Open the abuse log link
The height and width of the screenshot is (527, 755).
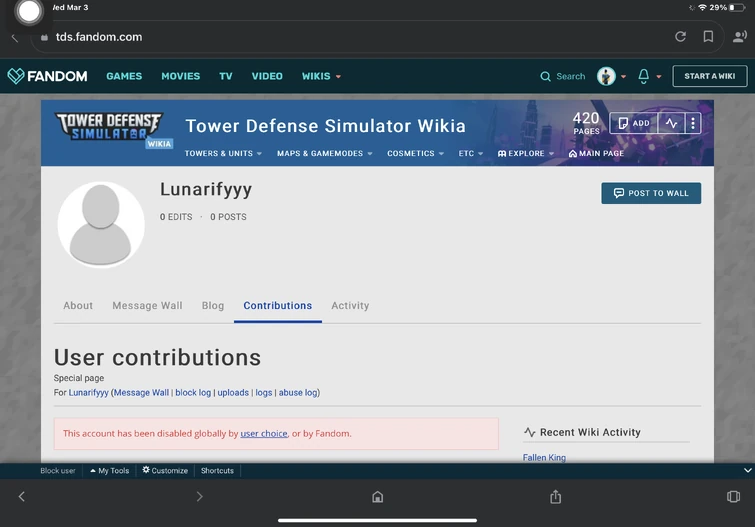point(298,393)
